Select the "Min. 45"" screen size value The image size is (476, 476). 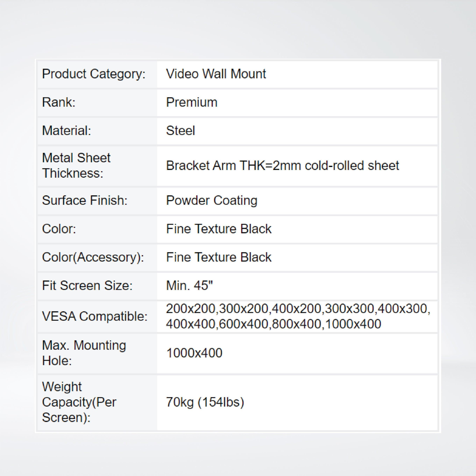click(189, 286)
